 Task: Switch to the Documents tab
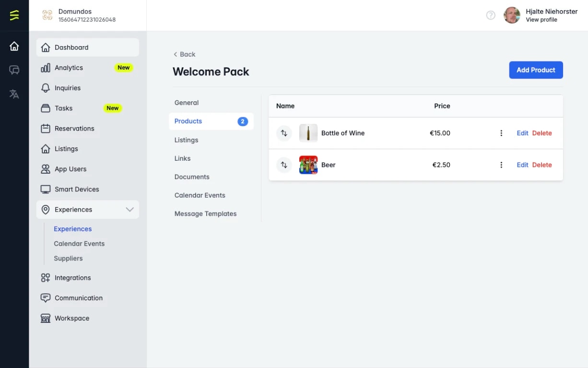click(192, 177)
